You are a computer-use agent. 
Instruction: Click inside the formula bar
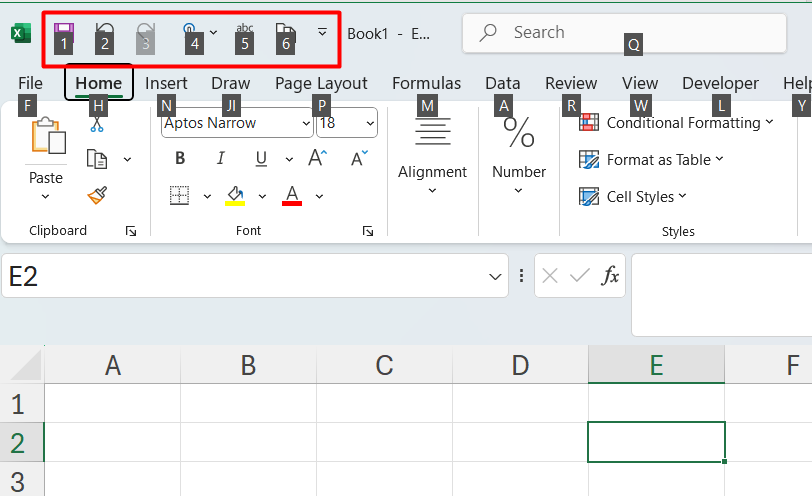point(722,295)
